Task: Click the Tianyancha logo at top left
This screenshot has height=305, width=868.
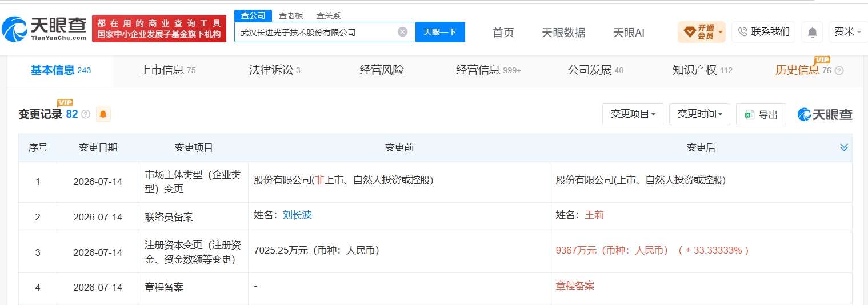Action: point(44,29)
